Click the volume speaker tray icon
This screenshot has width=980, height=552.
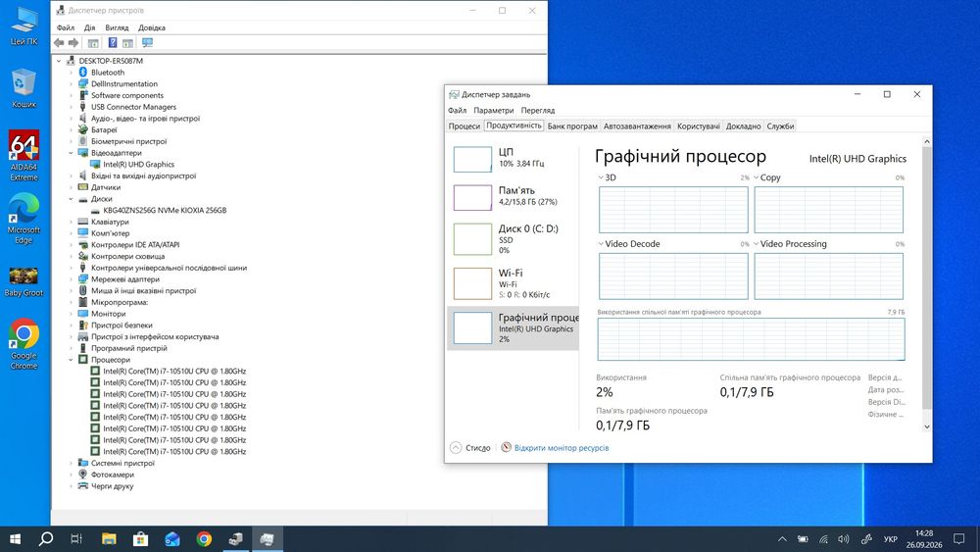(844, 539)
